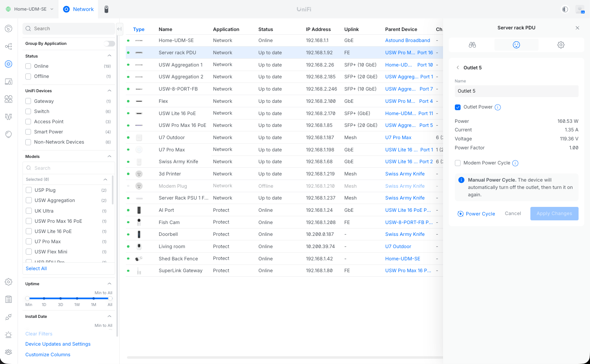Click the alarm siren icon in sidebar

click(9, 335)
